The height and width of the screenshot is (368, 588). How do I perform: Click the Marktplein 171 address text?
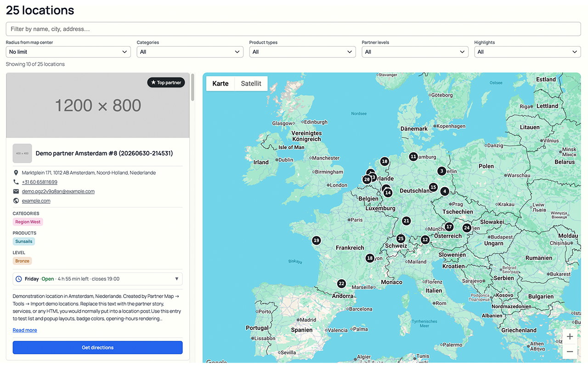(x=89, y=172)
